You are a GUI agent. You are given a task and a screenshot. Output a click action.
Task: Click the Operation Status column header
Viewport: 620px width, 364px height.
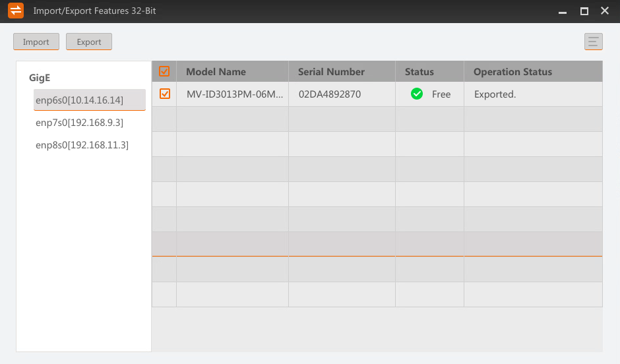tap(512, 72)
